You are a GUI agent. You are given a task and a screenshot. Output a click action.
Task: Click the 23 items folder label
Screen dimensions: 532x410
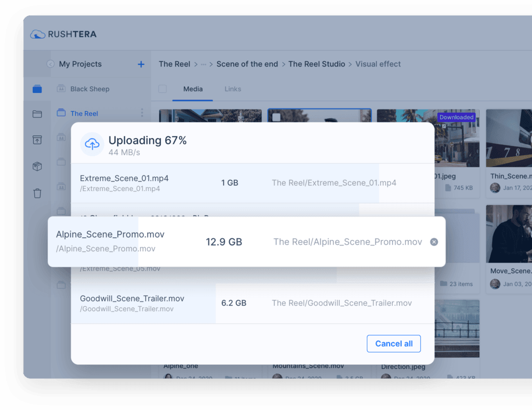pyautogui.click(x=461, y=284)
